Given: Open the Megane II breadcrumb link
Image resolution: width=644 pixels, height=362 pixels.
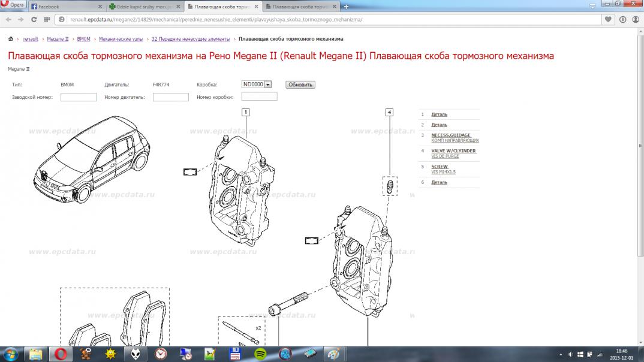Looking at the screenshot, I should (58, 39).
